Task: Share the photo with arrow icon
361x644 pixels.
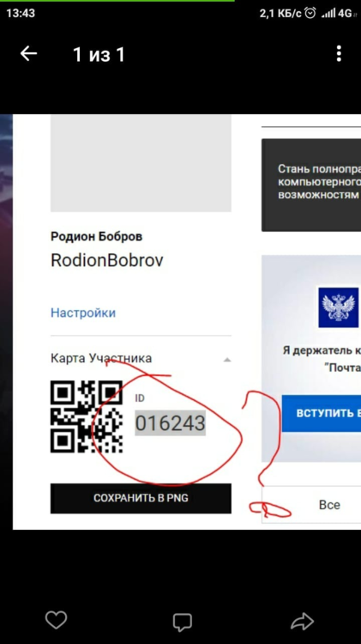Action: (302, 621)
